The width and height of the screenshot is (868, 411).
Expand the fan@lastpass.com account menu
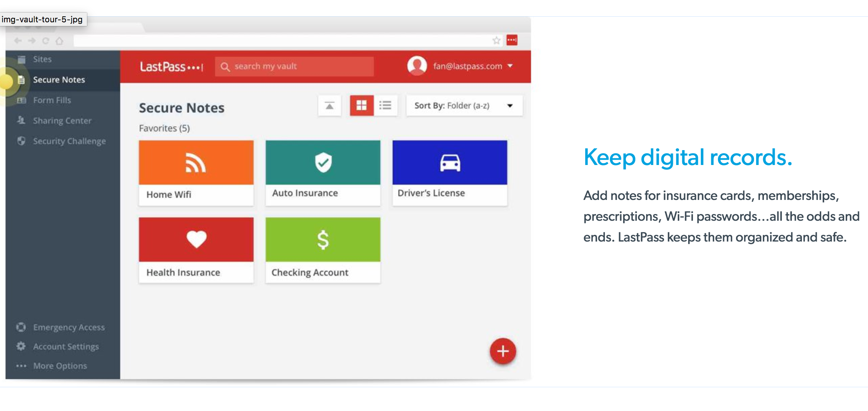tap(510, 66)
